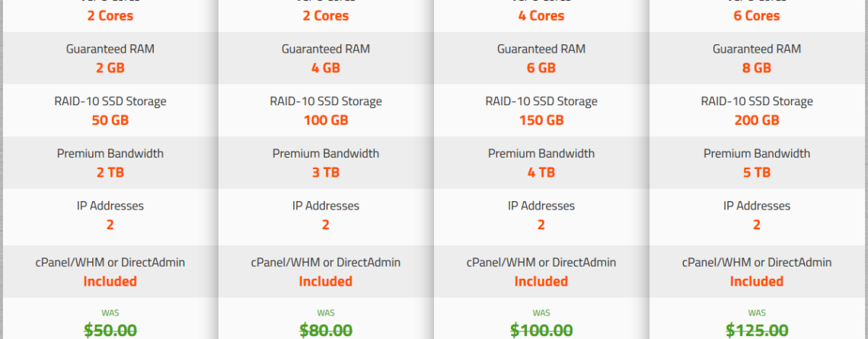Screen dimensions: 868x339
Task: Click the 200 GB SSD storage value
Action: tap(756, 120)
